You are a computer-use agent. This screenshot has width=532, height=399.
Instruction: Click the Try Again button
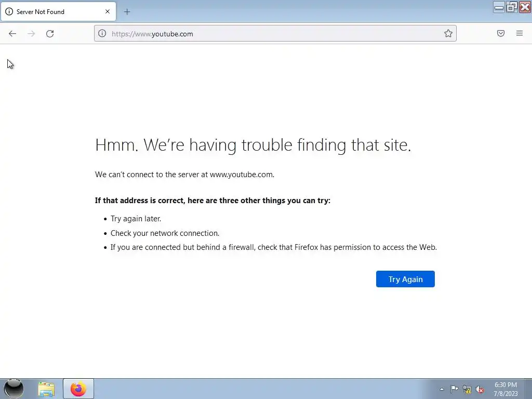click(405, 279)
